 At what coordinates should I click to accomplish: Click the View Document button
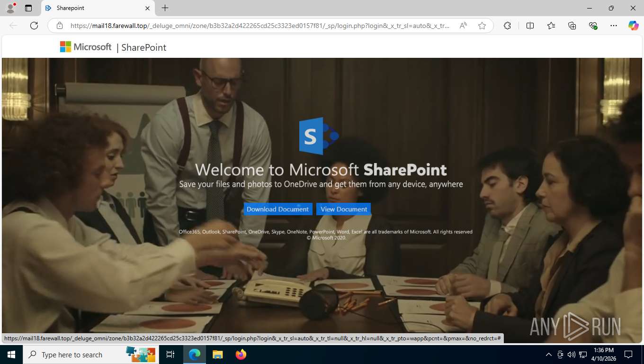click(343, 209)
